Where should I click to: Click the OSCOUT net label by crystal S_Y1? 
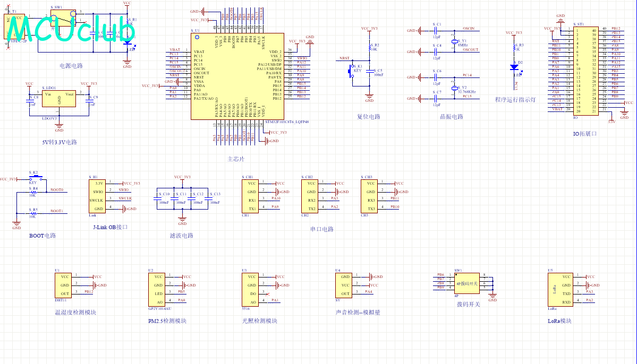[x=470, y=49]
